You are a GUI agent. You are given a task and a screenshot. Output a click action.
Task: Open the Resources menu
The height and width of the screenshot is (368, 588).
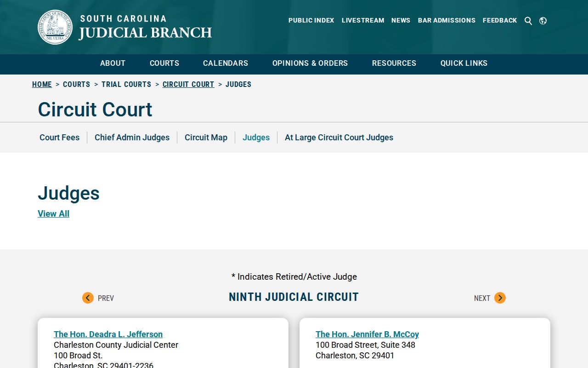click(394, 63)
